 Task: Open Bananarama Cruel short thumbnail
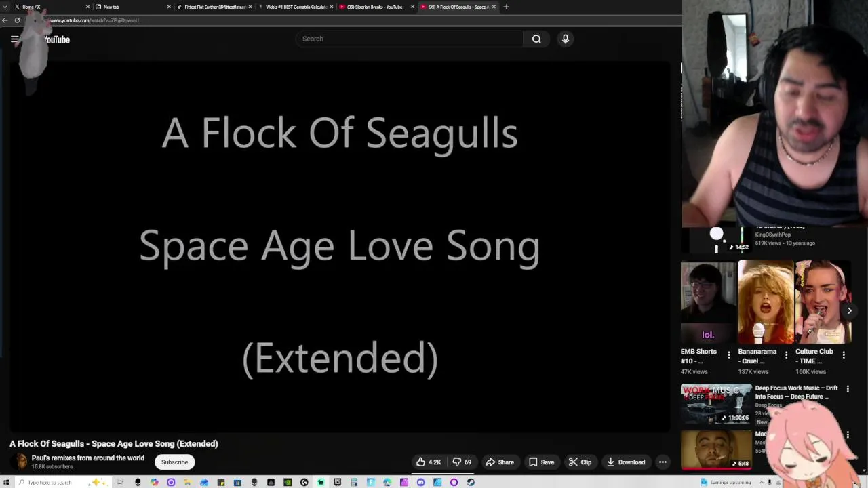pyautogui.click(x=766, y=303)
